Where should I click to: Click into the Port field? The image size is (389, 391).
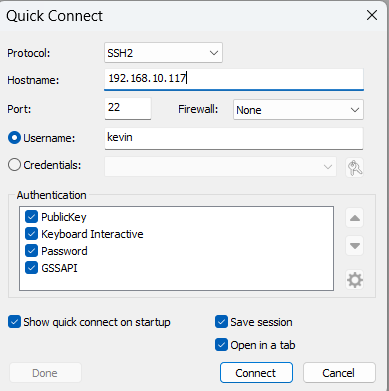(x=128, y=108)
